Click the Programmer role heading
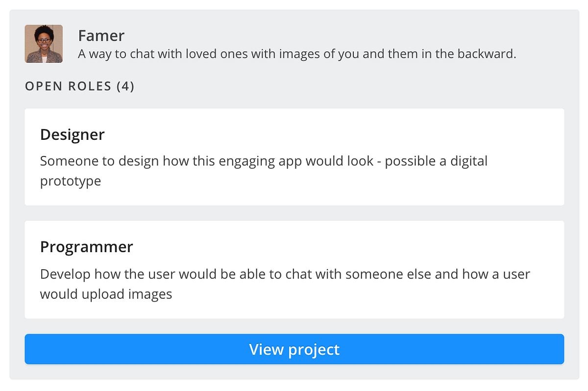The image size is (588, 391). [x=87, y=246]
